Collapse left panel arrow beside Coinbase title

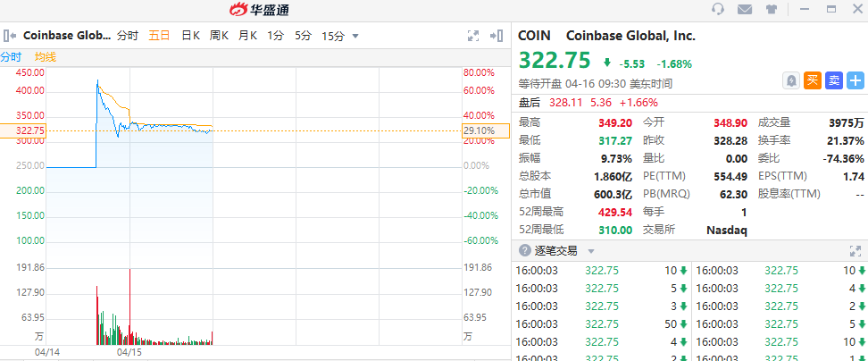point(10,36)
